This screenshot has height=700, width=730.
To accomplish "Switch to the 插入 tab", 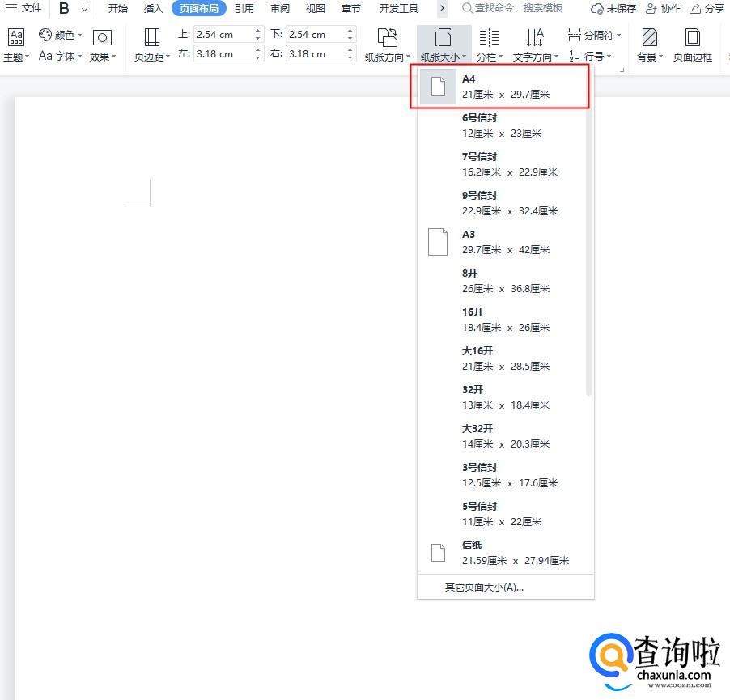I will [x=153, y=8].
